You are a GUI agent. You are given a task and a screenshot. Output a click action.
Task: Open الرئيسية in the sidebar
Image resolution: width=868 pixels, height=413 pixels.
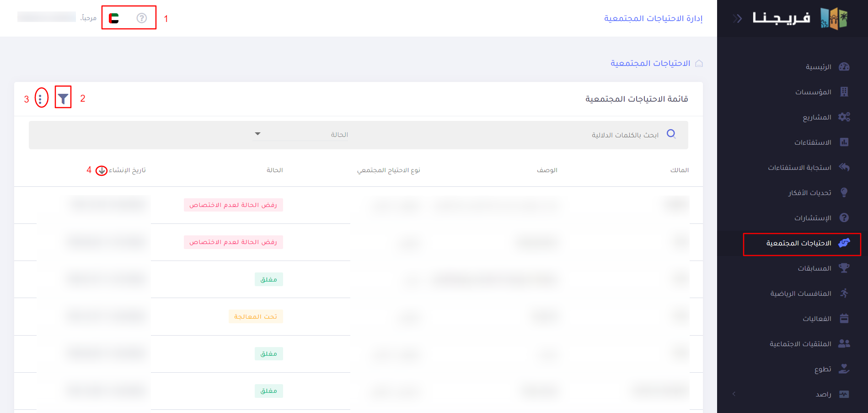(818, 67)
